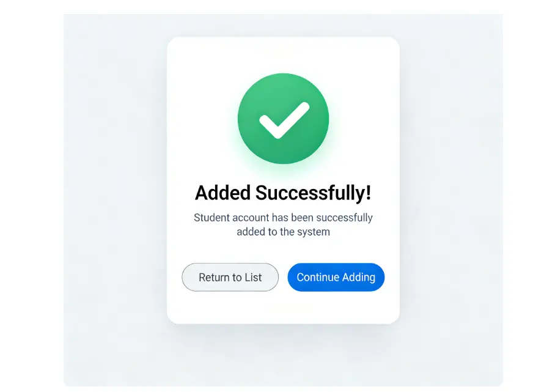Image resolution: width=555 pixels, height=392 pixels.
Task: Click the "Student account has been successfully" text line
Action: (283, 217)
